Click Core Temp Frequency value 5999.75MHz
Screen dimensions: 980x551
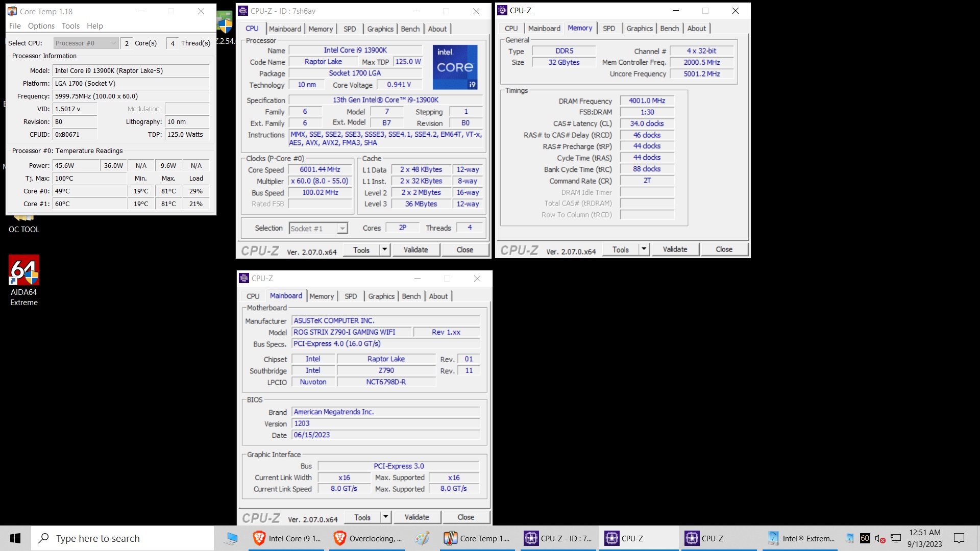pyautogui.click(x=131, y=96)
